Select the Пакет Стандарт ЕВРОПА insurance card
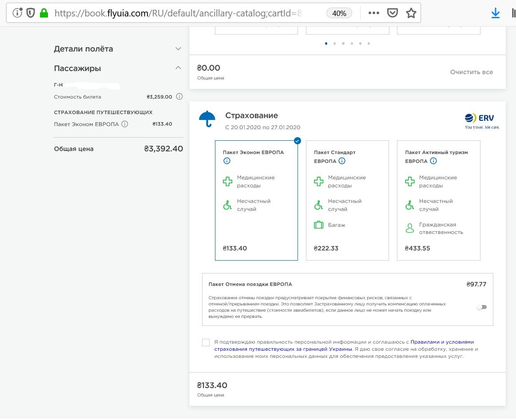 pos(347,200)
